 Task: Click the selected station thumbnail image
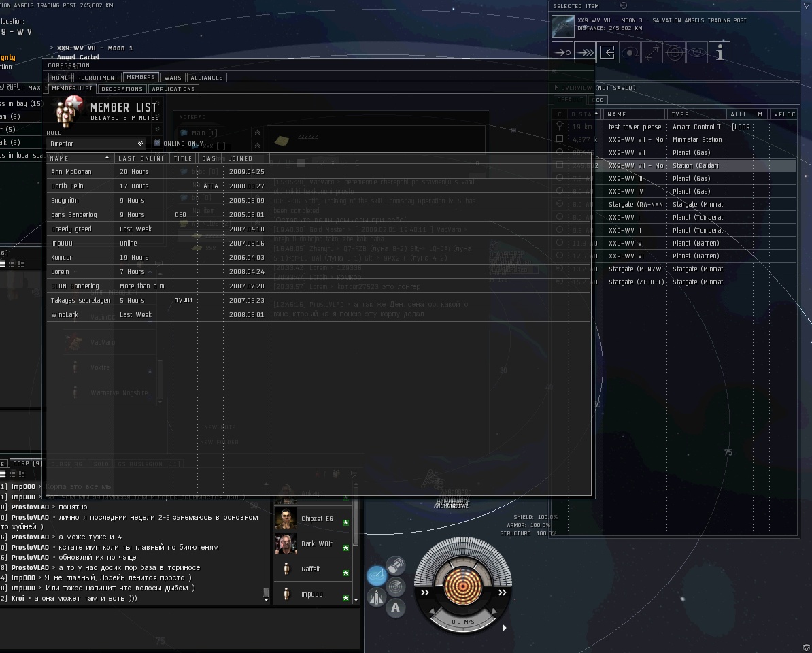[x=563, y=27]
